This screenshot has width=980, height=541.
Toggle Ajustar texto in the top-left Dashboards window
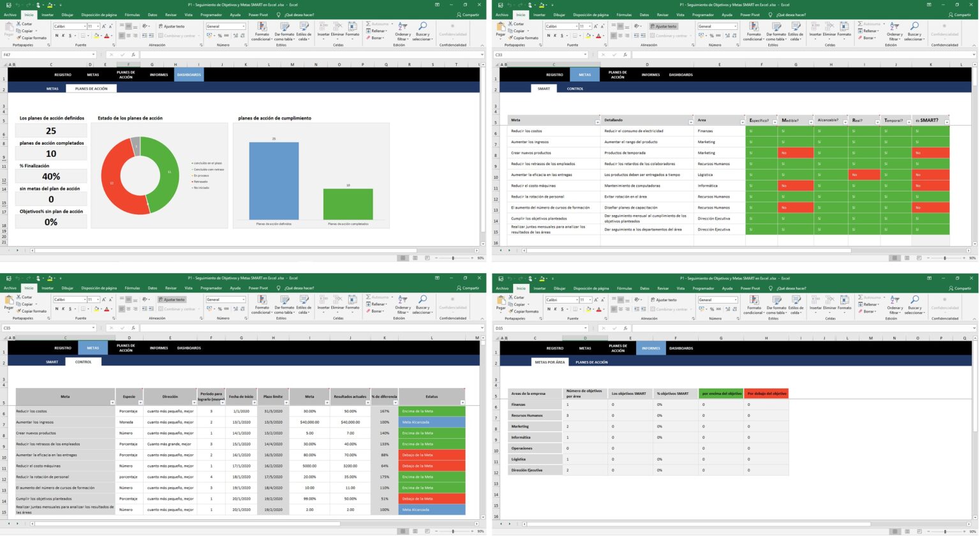171,26
